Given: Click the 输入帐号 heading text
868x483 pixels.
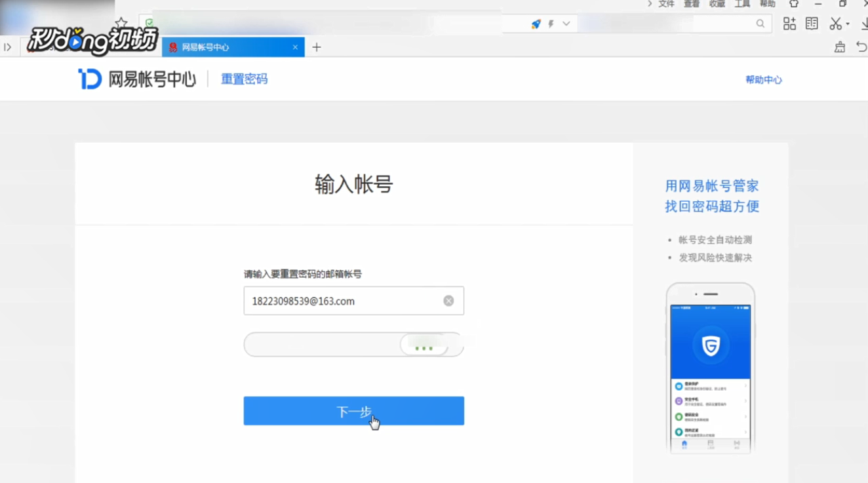Looking at the screenshot, I should pyautogui.click(x=354, y=184).
